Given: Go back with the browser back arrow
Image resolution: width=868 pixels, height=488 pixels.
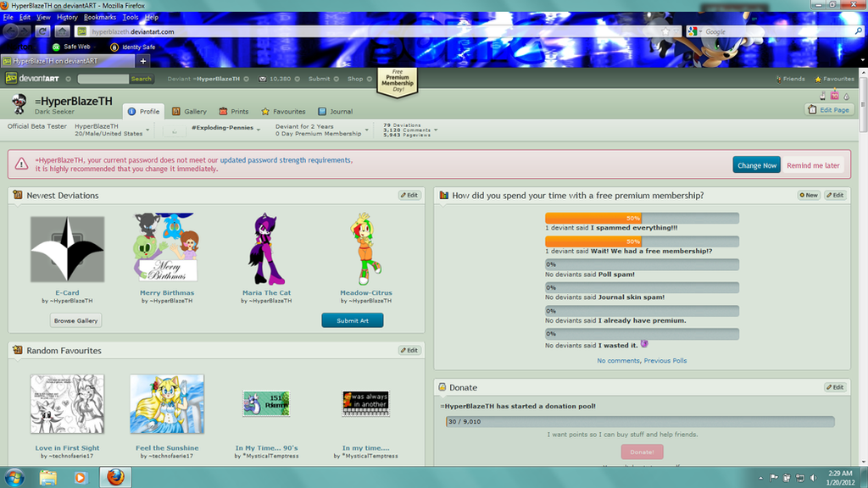Looking at the screenshot, I should [x=10, y=31].
